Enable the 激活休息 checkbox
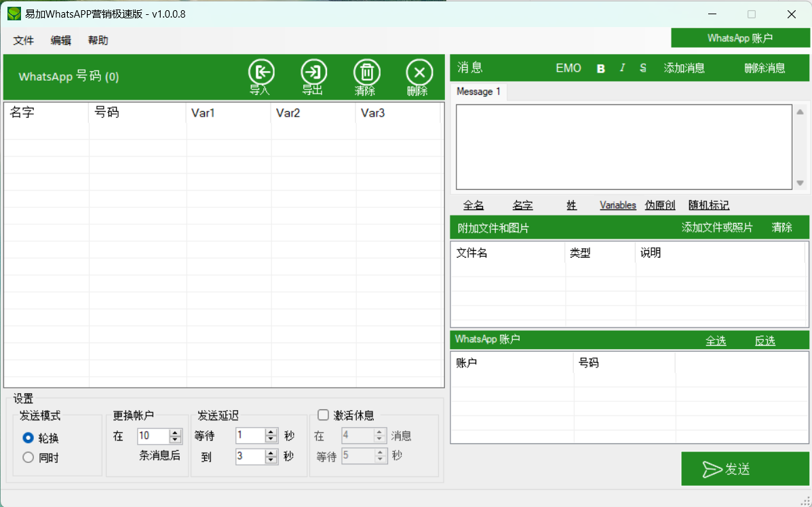The image size is (812, 507). [323, 415]
